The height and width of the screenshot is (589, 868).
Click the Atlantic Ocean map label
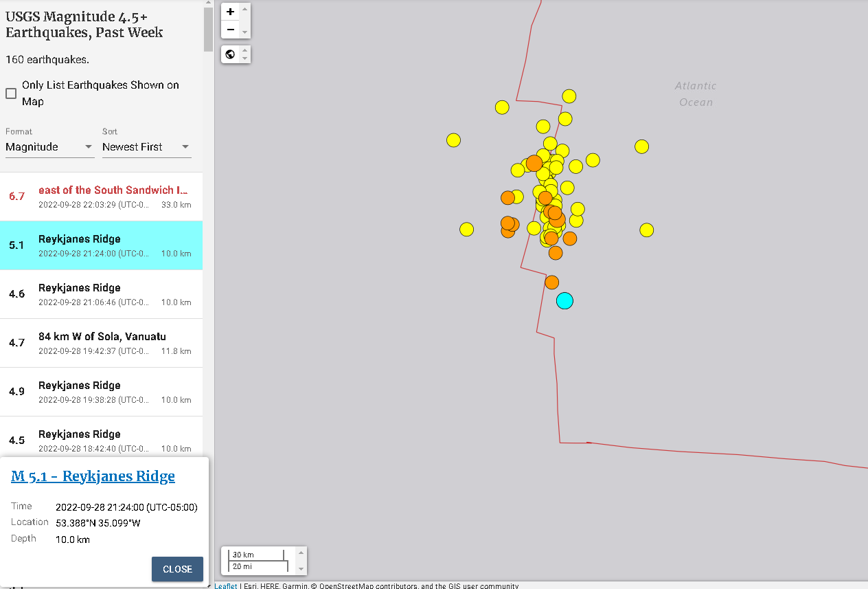coord(696,94)
